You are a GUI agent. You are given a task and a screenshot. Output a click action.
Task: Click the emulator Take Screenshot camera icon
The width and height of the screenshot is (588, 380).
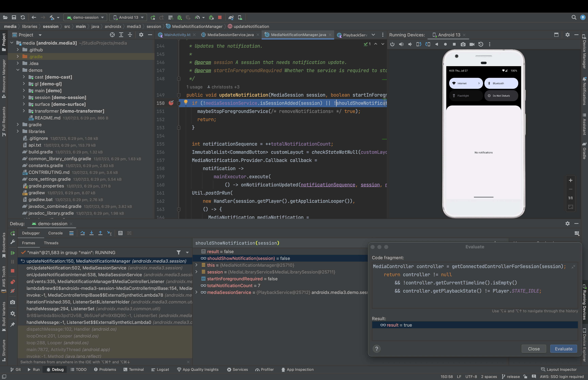tap(463, 44)
